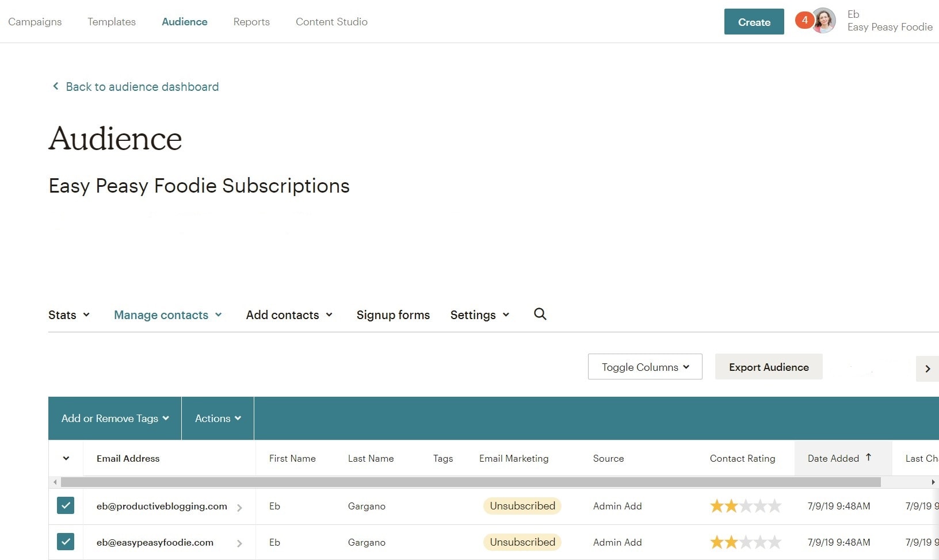Open the notification badge showing 4

[804, 20]
